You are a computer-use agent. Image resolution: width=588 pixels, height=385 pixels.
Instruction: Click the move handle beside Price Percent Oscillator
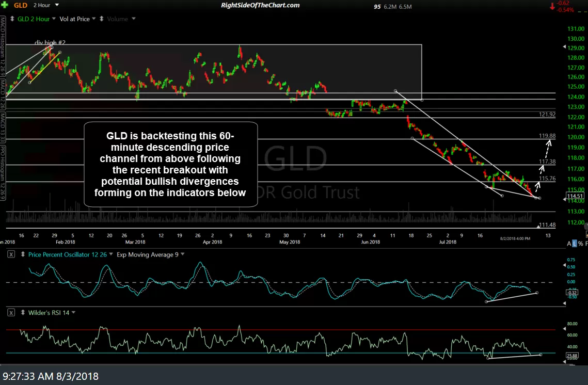pyautogui.click(x=23, y=254)
